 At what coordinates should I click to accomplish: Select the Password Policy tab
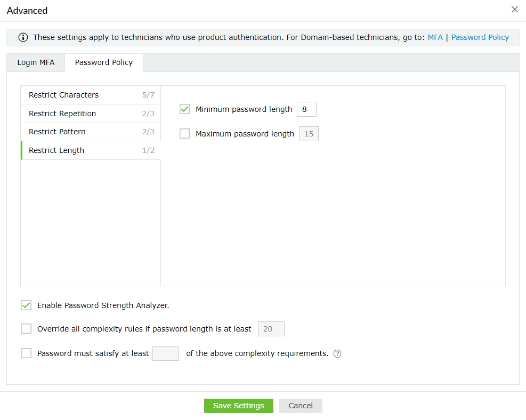[104, 62]
